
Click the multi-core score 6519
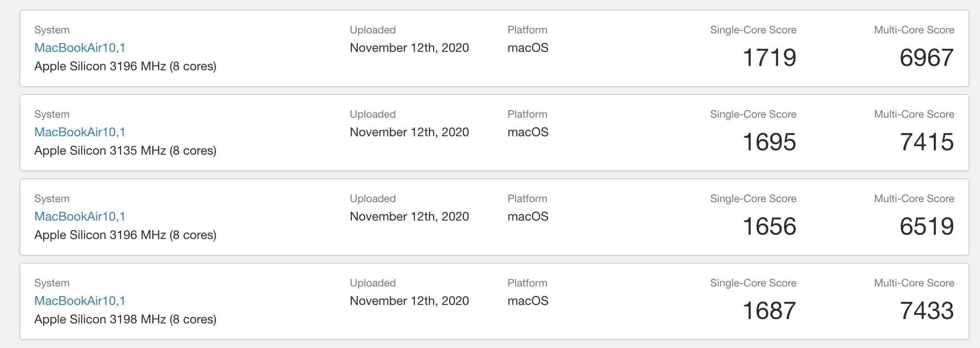(x=926, y=226)
